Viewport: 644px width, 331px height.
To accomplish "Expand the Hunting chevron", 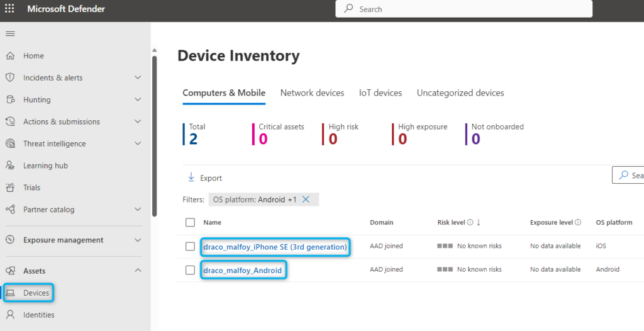I will [x=138, y=99].
